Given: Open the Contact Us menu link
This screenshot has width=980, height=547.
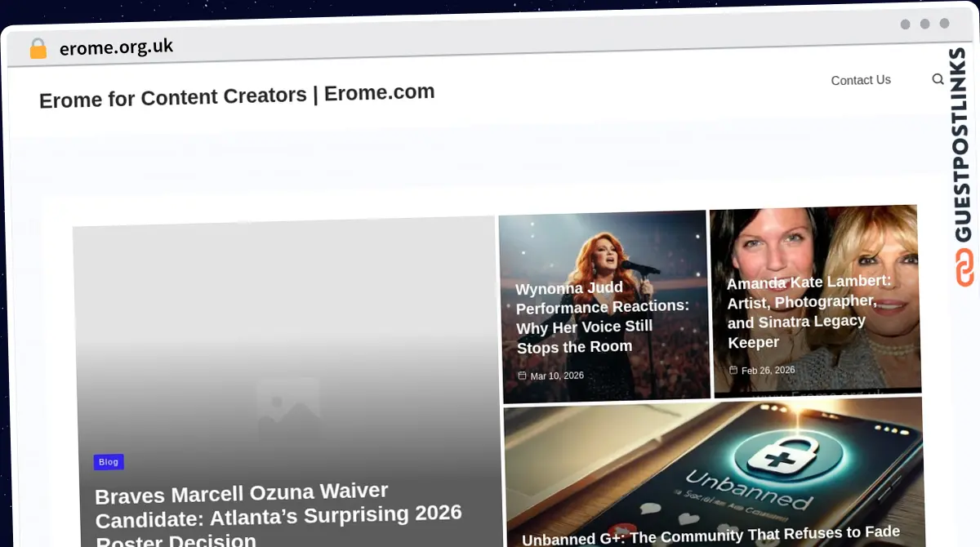Looking at the screenshot, I should click(861, 80).
